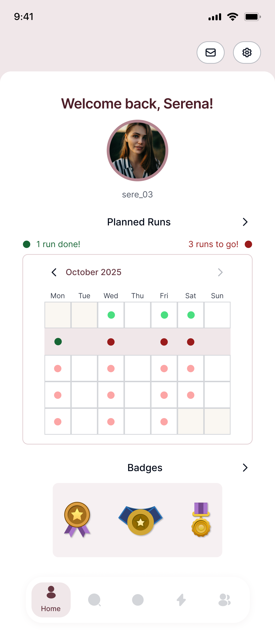Advance calendar to next month arrow
The width and height of the screenshot is (275, 644).
click(x=220, y=272)
